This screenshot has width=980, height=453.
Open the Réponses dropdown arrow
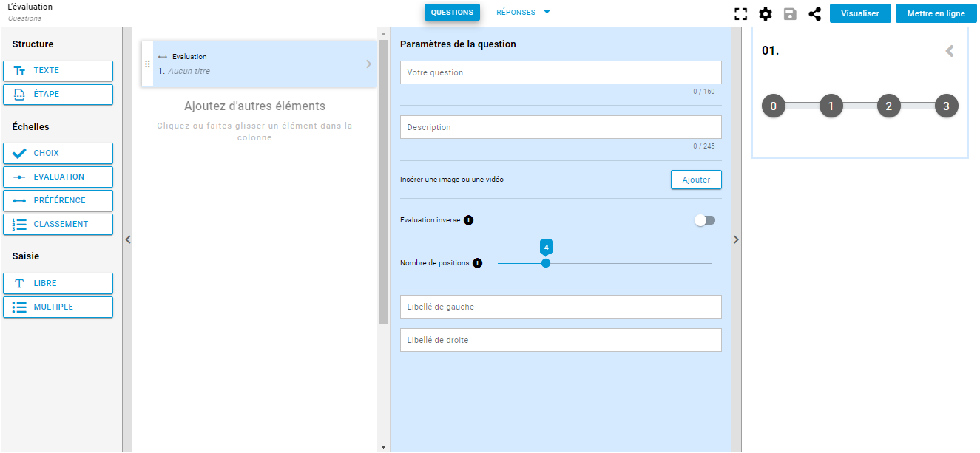pos(547,13)
